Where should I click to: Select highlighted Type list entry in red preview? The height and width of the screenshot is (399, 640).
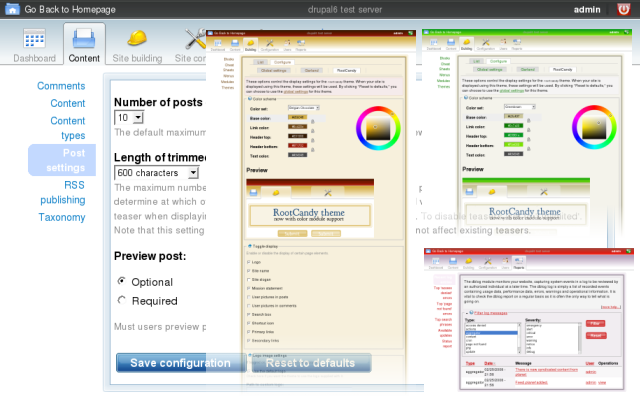tap(491, 333)
